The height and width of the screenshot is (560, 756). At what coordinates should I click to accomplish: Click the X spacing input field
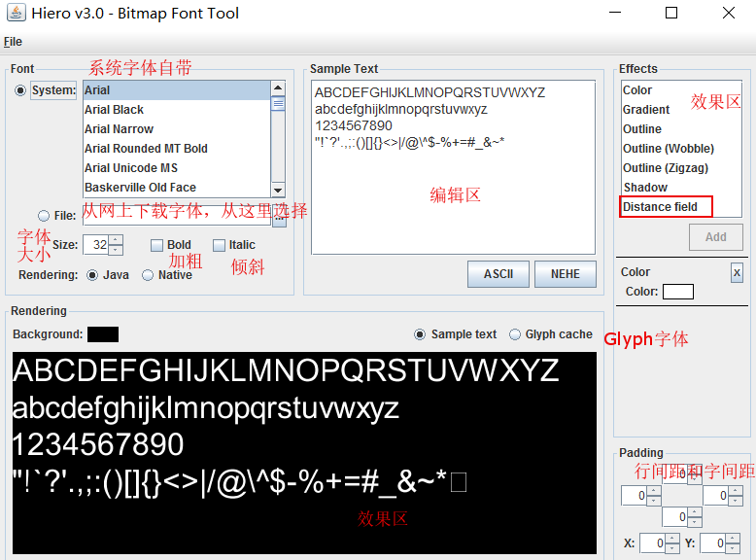click(652, 543)
